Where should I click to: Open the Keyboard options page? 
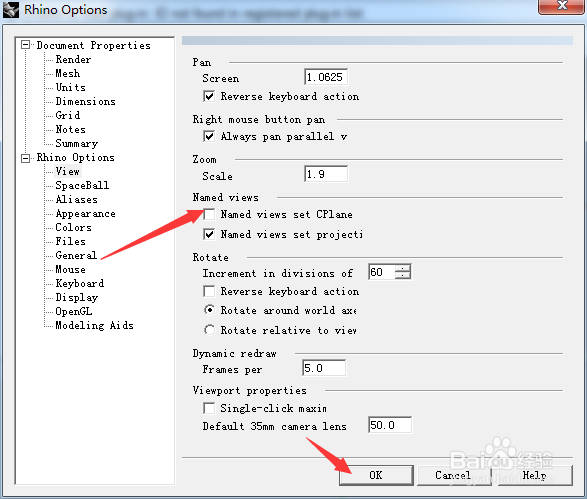79,283
